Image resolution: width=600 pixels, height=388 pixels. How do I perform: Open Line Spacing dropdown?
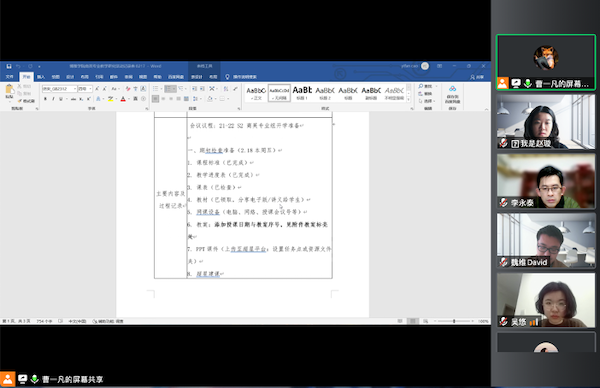pyautogui.click(x=196, y=99)
